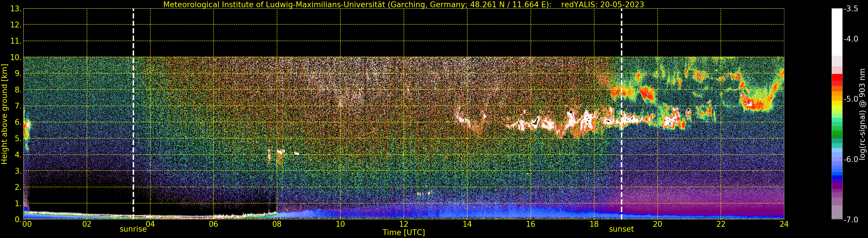The width and height of the screenshot is (868, 238).
Task: Click the 08 time tick label
Action: coord(277,224)
